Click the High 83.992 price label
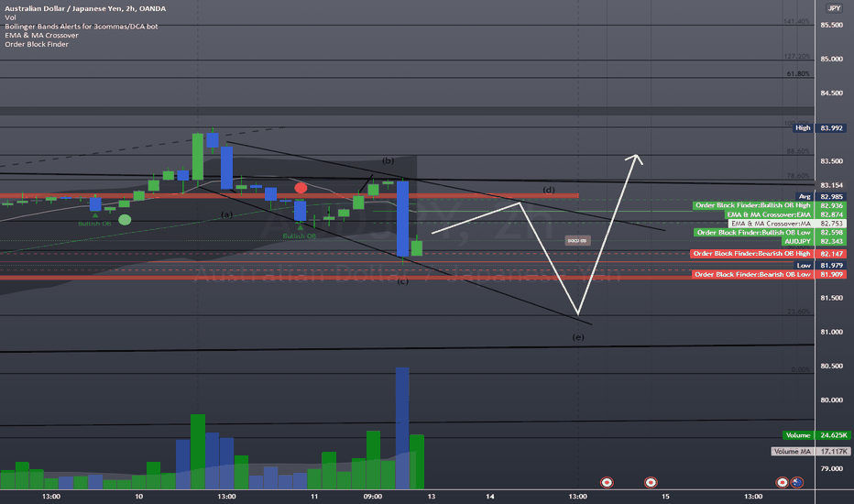 point(820,128)
